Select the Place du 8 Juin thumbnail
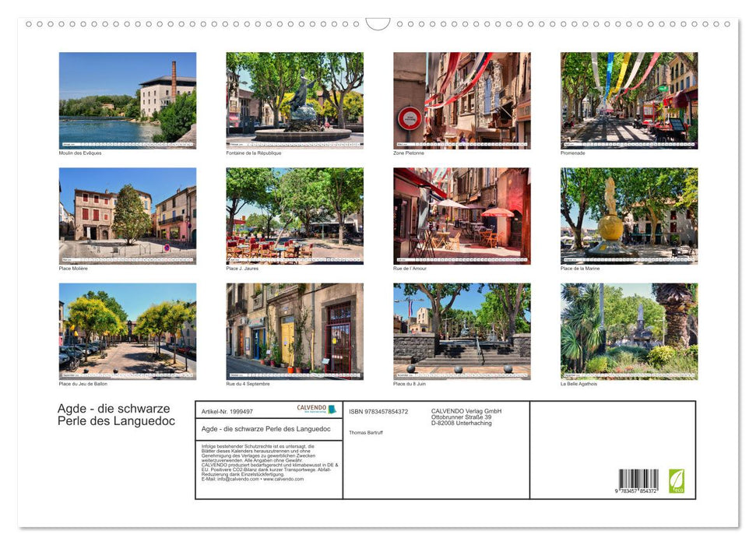The height and width of the screenshot is (545, 756). point(461,332)
